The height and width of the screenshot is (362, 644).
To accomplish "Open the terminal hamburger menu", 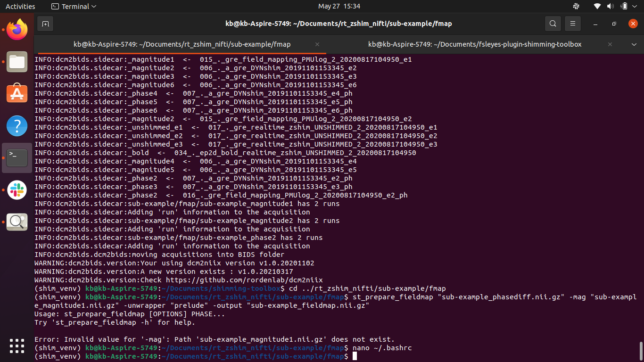I will click(572, 24).
